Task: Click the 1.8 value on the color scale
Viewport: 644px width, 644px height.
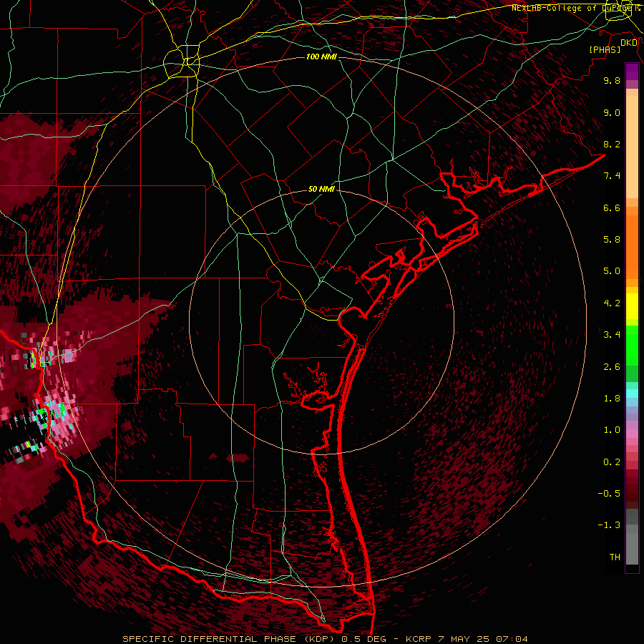Action: [x=612, y=399]
